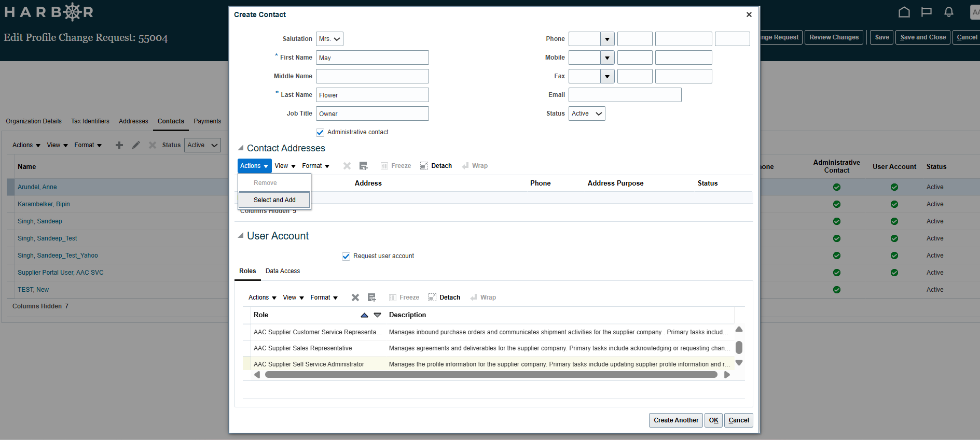Open Actions menu in Roles toolbar

[x=262, y=297]
